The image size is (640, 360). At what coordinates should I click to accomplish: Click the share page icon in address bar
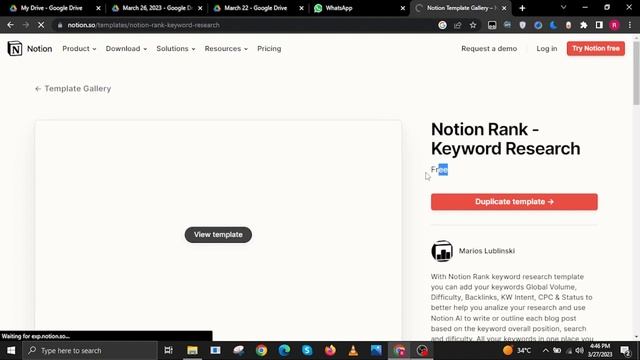(x=458, y=25)
